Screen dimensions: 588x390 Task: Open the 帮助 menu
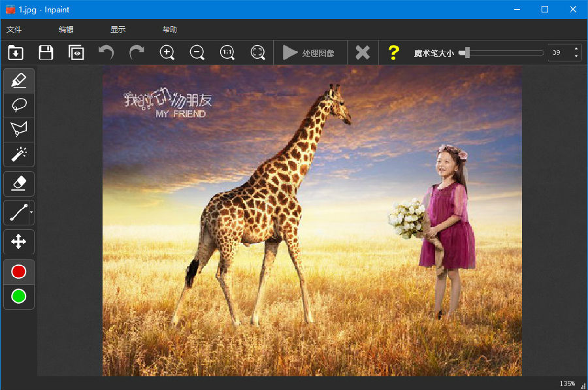(x=169, y=29)
